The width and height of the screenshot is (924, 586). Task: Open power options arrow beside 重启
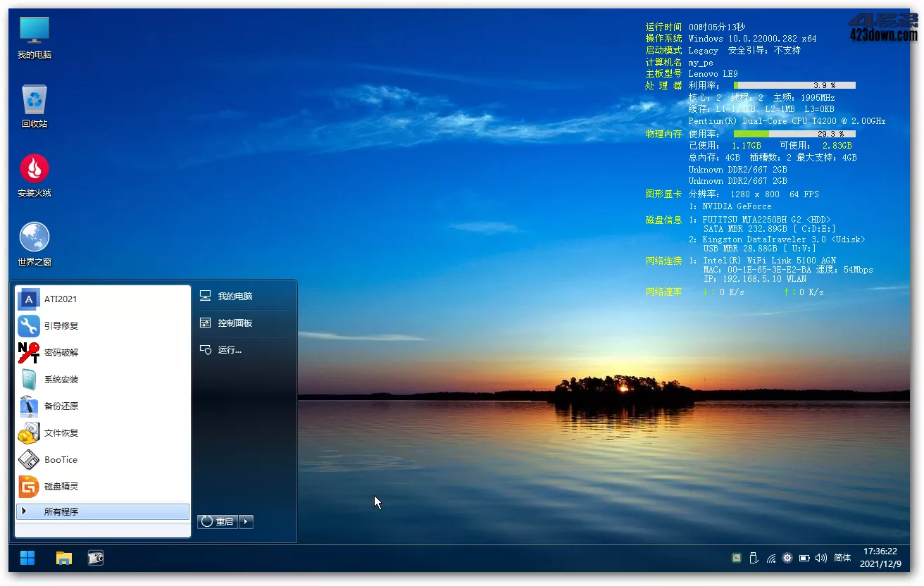[246, 522]
